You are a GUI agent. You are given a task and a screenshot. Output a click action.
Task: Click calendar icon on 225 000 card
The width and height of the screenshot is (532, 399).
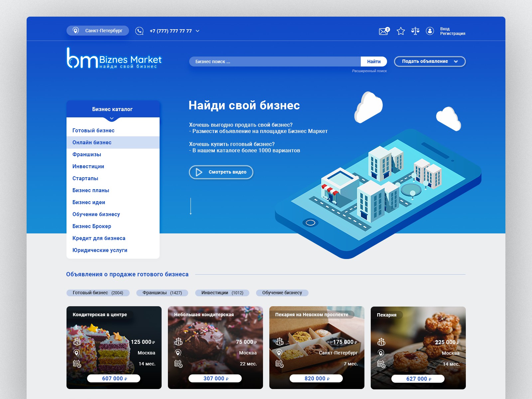(381, 364)
